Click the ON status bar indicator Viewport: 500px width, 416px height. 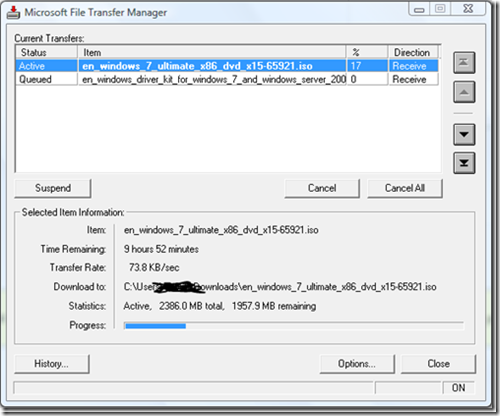[x=458, y=388]
